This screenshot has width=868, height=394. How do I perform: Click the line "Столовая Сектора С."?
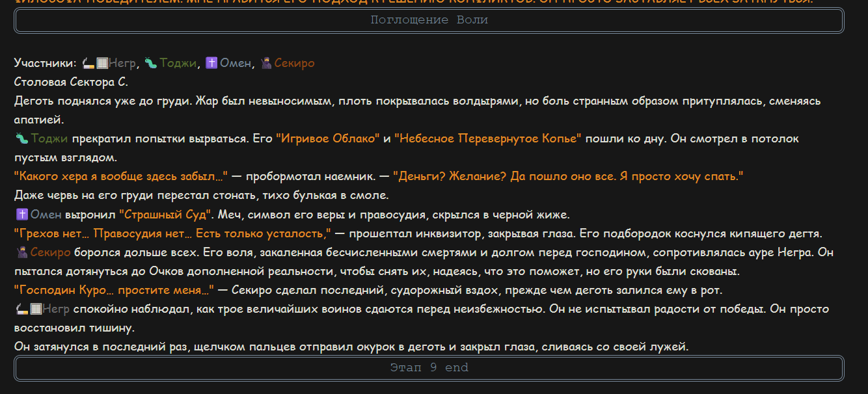72,82
